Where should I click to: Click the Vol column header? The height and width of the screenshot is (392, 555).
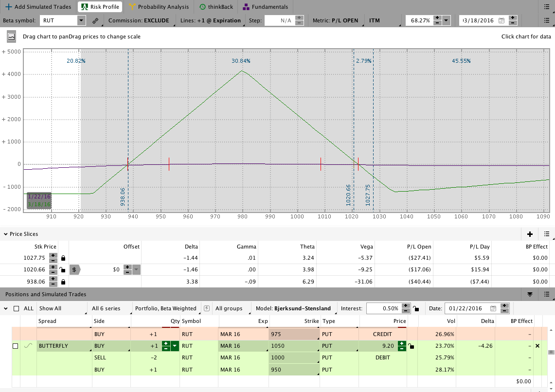(451, 321)
